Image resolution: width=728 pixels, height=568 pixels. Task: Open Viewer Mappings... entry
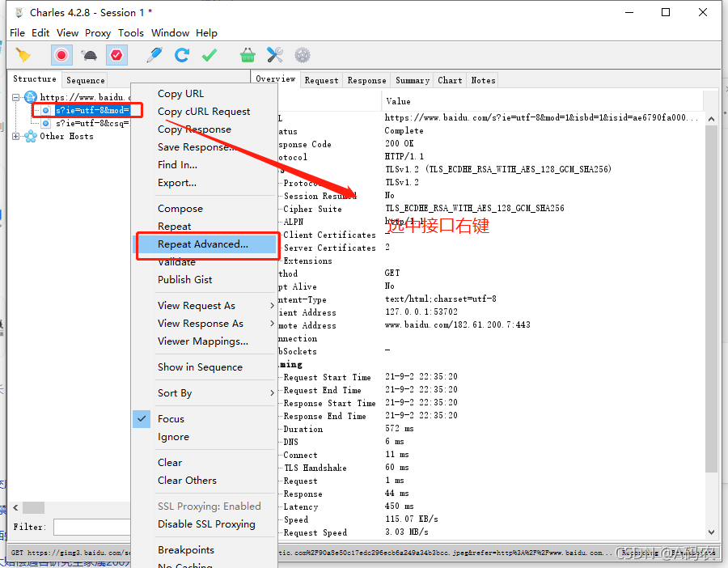point(205,341)
